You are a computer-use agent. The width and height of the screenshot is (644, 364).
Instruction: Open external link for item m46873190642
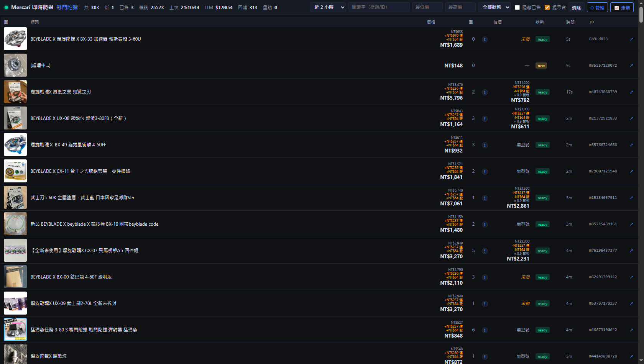(631, 330)
